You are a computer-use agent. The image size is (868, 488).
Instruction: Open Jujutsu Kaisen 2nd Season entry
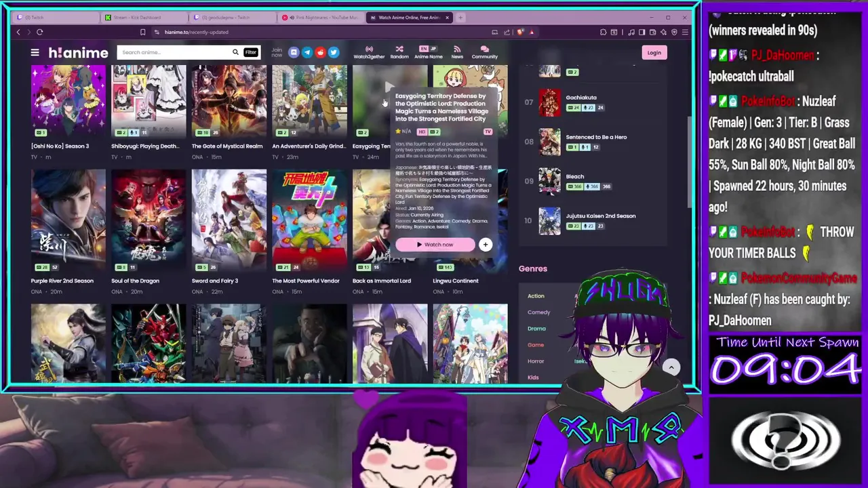coord(600,216)
